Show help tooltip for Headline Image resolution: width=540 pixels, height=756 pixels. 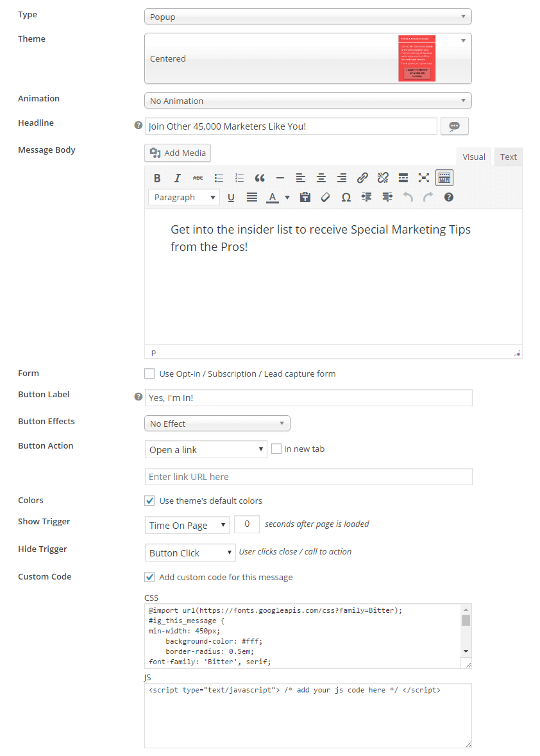pyautogui.click(x=139, y=125)
